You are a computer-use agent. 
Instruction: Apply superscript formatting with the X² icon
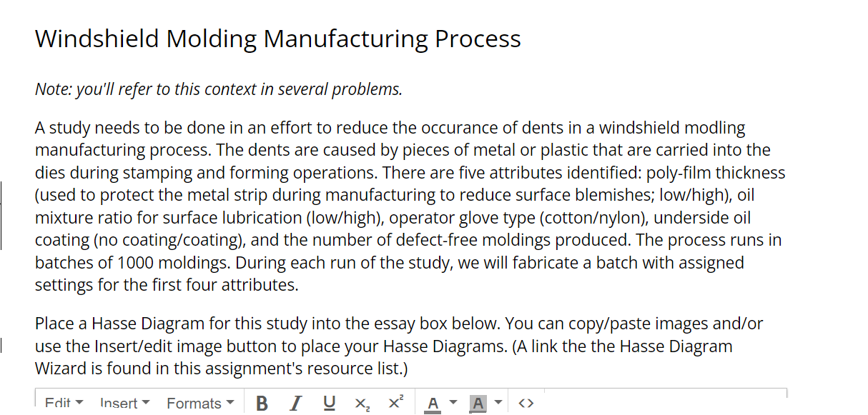(x=395, y=402)
